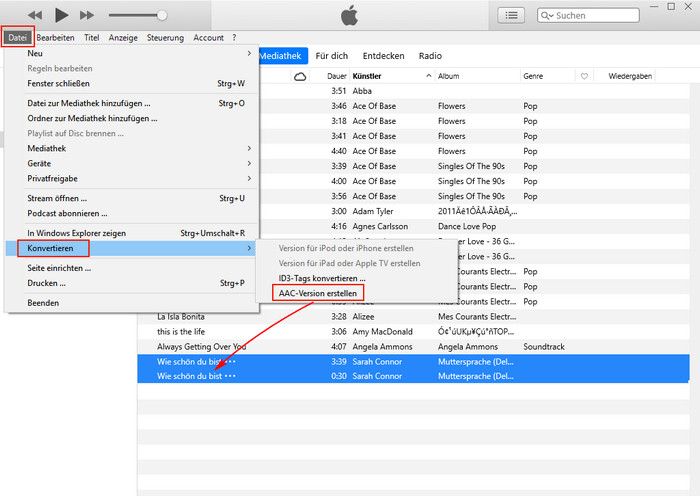
Task: Toggle the Künstler sort direction arrow
Action: click(x=429, y=76)
